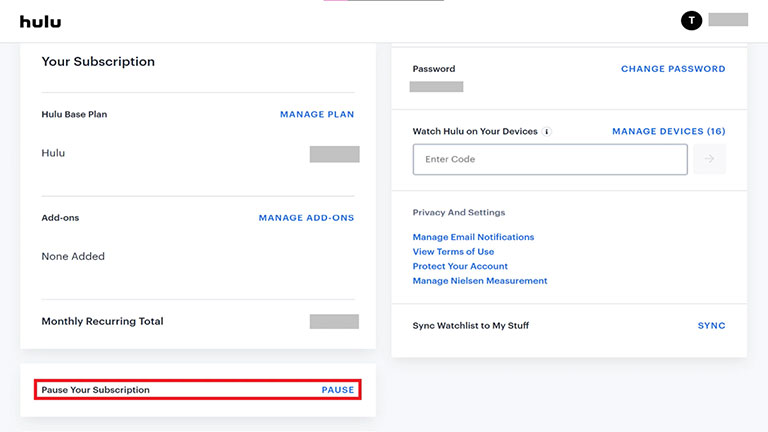Click the 'Hulu Base Plan' label
The height and width of the screenshot is (432, 768).
click(74, 114)
